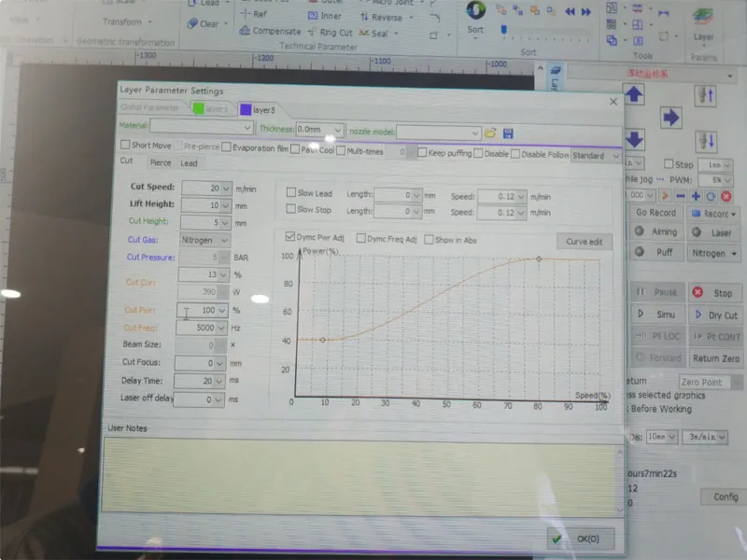Open the Layer params icon in the ribbon
747x560 pixels.
click(703, 18)
